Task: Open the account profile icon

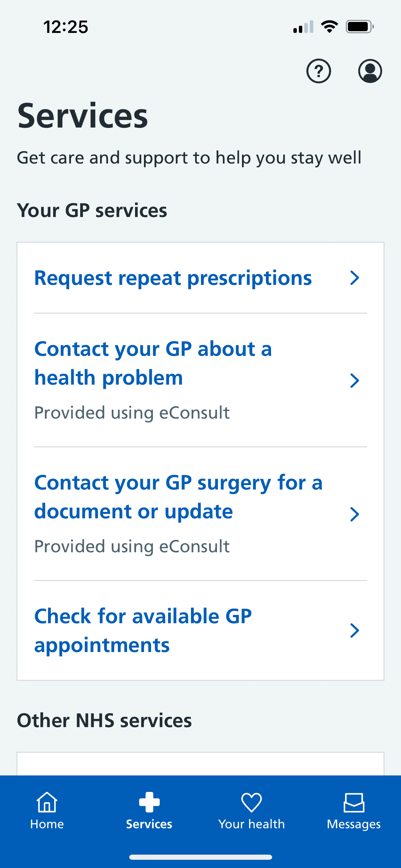Action: (x=370, y=71)
